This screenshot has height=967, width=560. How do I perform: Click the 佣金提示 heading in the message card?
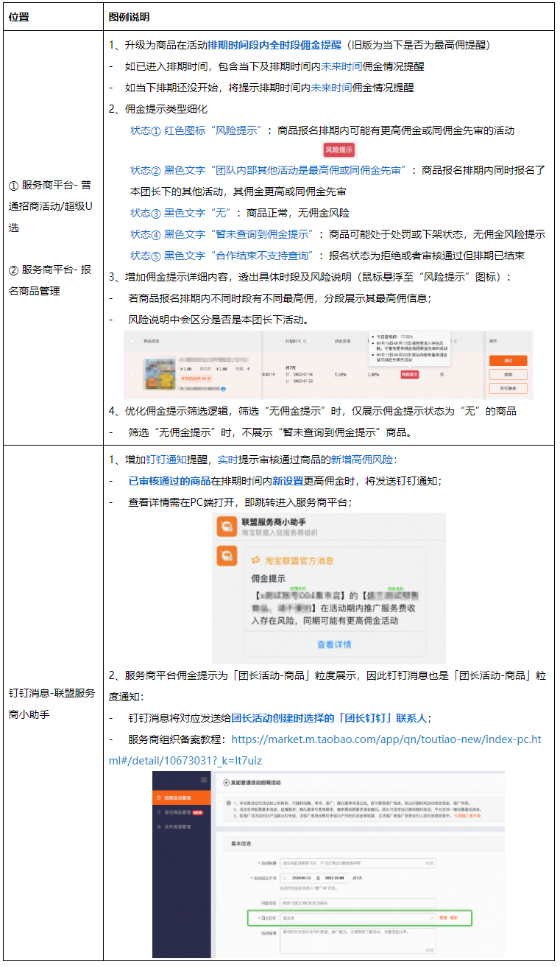(268, 579)
